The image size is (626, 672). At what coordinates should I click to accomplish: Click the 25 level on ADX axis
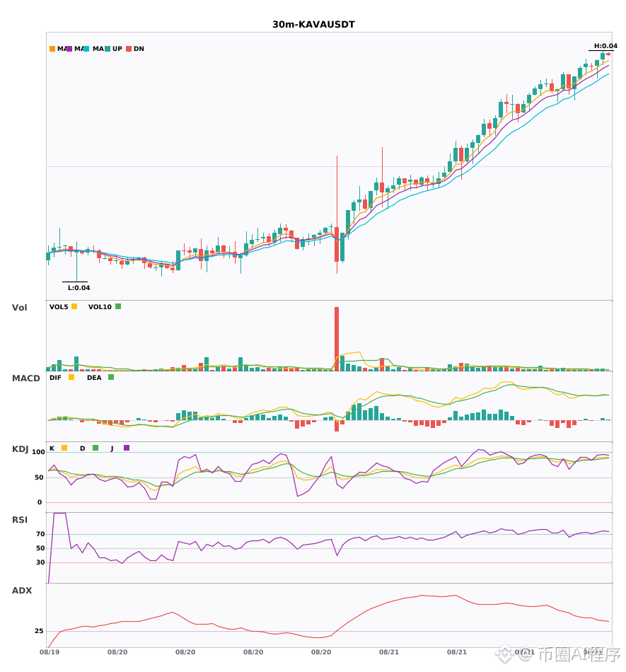tap(39, 631)
